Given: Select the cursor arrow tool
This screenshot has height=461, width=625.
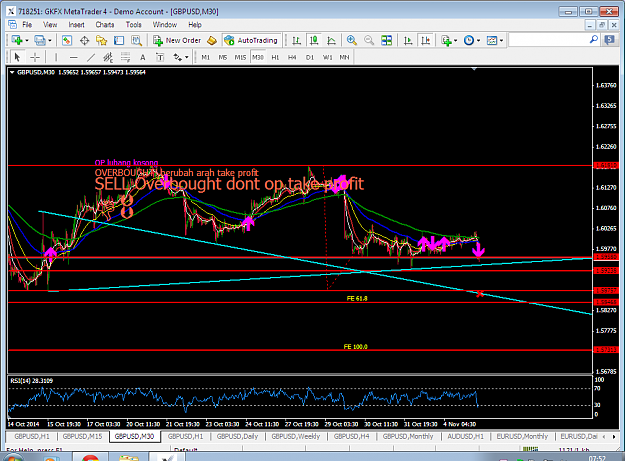Looking at the screenshot, I should (x=17, y=57).
